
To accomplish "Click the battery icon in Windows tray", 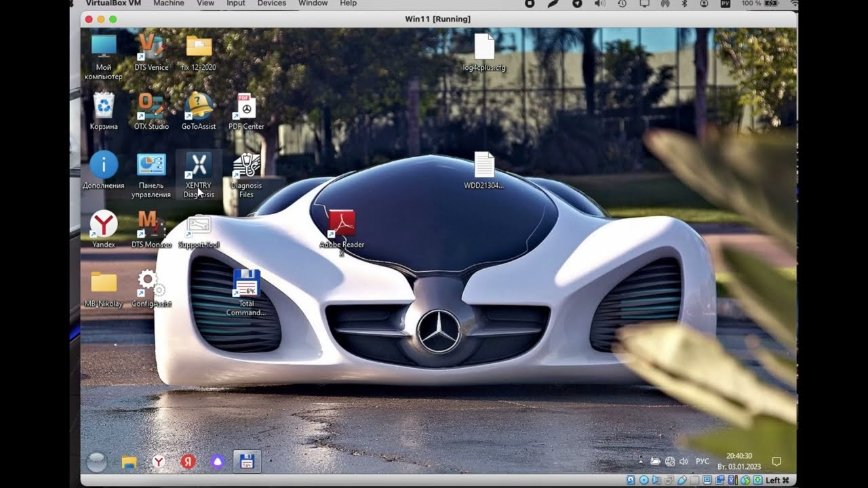I will click(x=655, y=462).
